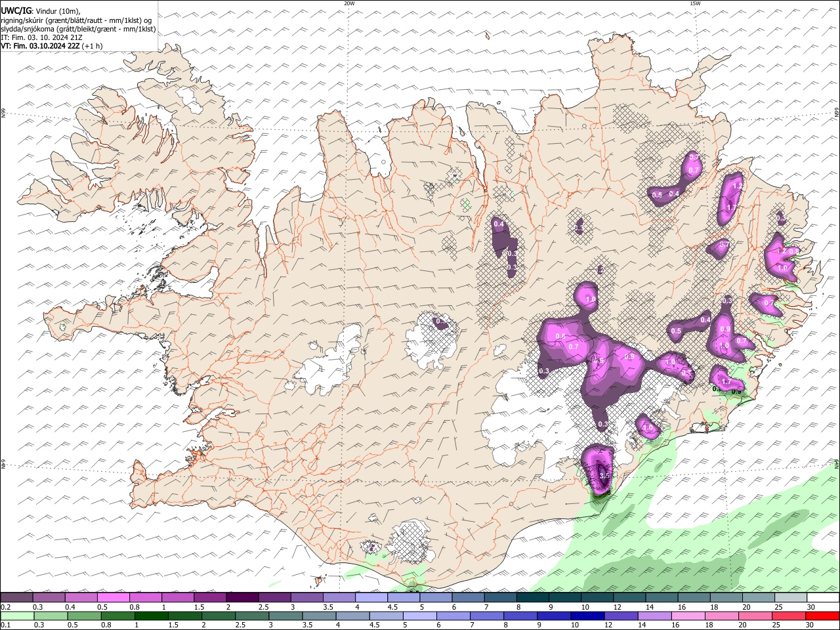This screenshot has height=630, width=840.
Task: Click the 0.8 green swatch in the lower rain row
Action: [x=118, y=616]
